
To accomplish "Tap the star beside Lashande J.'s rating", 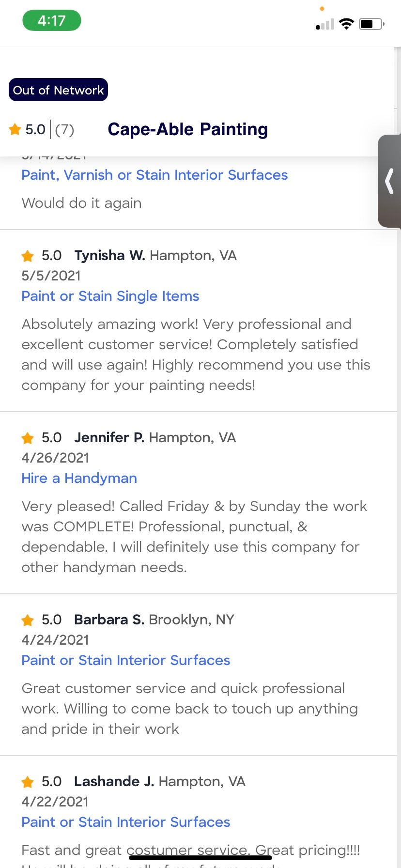I will coord(28,782).
